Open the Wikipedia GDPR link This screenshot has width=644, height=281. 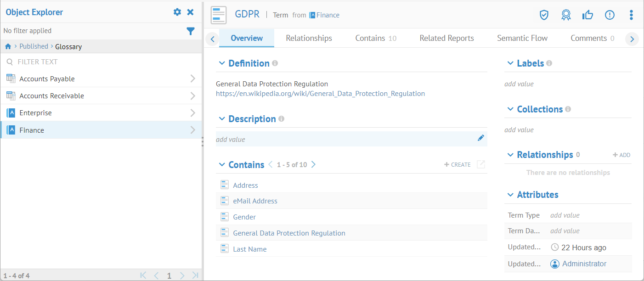(320, 94)
